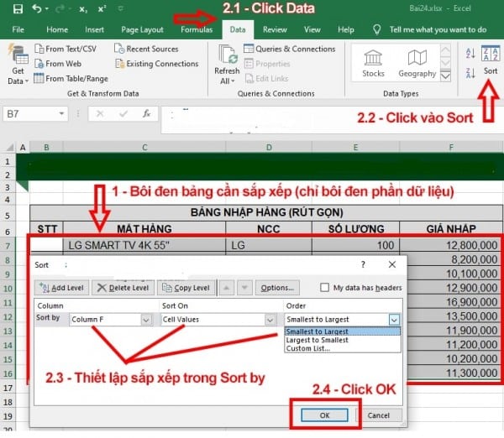
Task: Click the Insert Function fx icon
Action: point(146,113)
